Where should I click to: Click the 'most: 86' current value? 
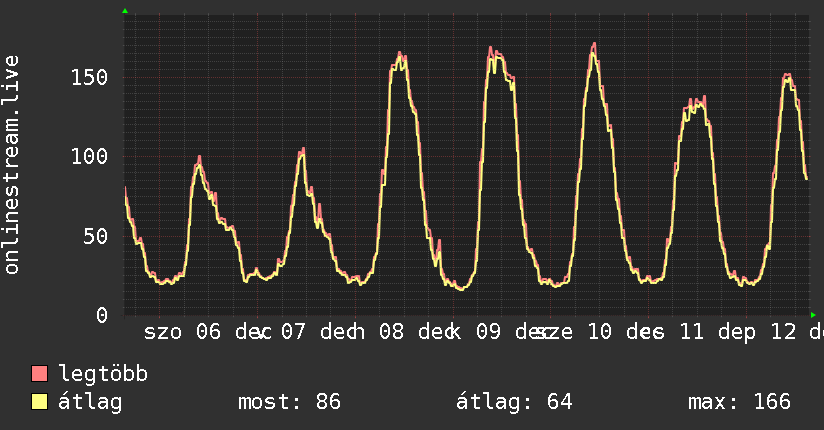pyautogui.click(x=290, y=402)
